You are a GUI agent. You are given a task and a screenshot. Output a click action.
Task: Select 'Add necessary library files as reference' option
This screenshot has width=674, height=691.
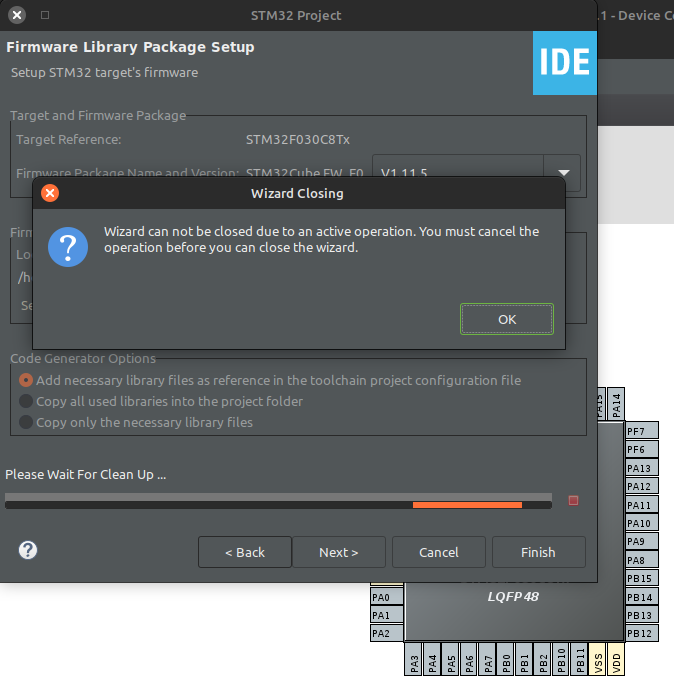(x=270, y=380)
